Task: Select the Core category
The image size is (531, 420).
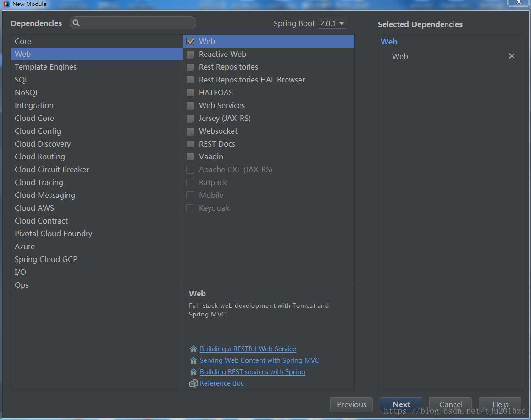Action: (96, 41)
